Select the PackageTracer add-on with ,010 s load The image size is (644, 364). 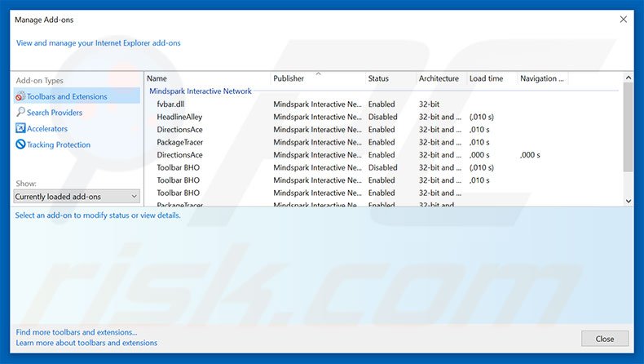(180, 142)
